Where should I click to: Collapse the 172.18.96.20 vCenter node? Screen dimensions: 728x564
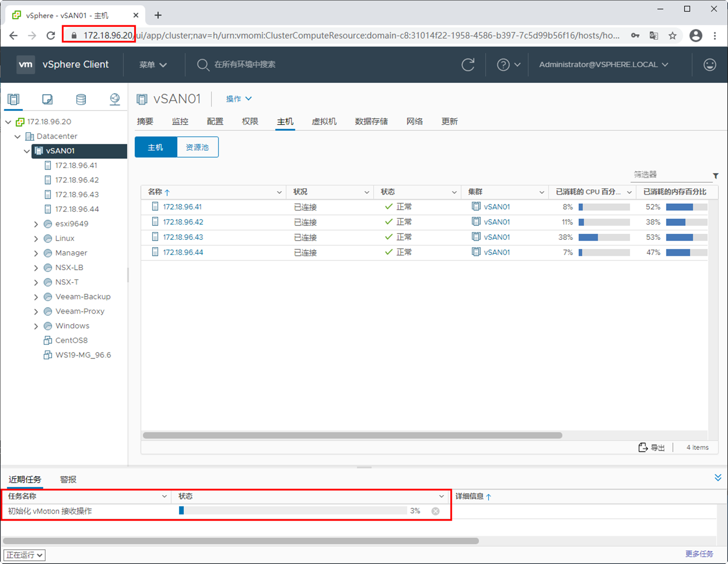pos(8,122)
